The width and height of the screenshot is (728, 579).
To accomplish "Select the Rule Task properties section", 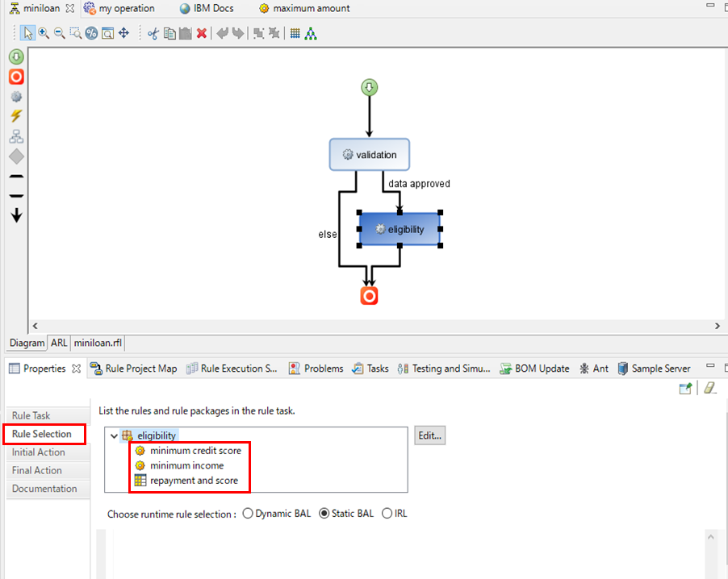I will coord(48,415).
